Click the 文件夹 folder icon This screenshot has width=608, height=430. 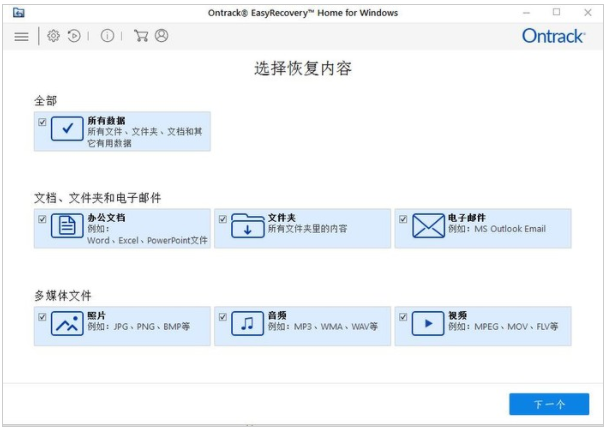(x=247, y=227)
